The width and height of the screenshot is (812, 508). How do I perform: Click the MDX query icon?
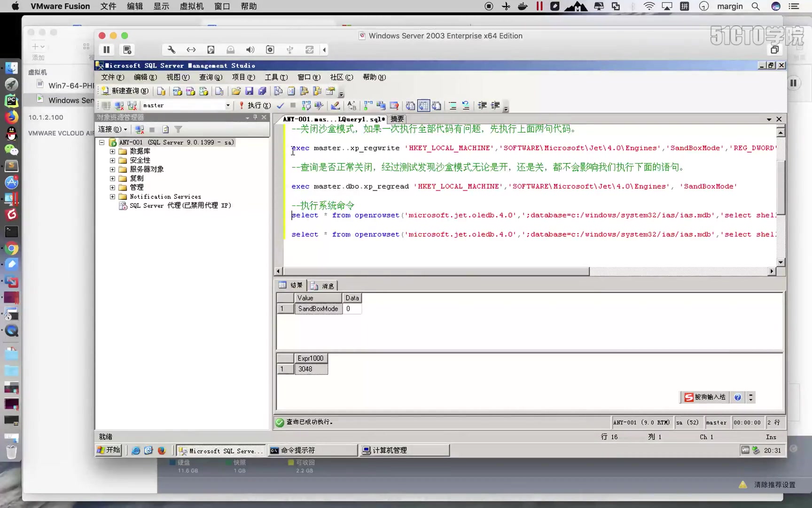point(177,91)
